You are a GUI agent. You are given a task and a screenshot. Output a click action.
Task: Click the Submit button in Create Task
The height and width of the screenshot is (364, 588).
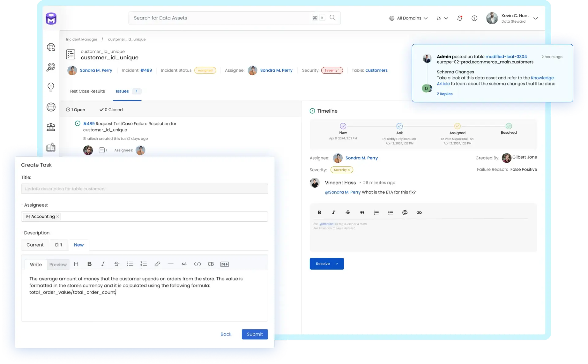click(254, 334)
